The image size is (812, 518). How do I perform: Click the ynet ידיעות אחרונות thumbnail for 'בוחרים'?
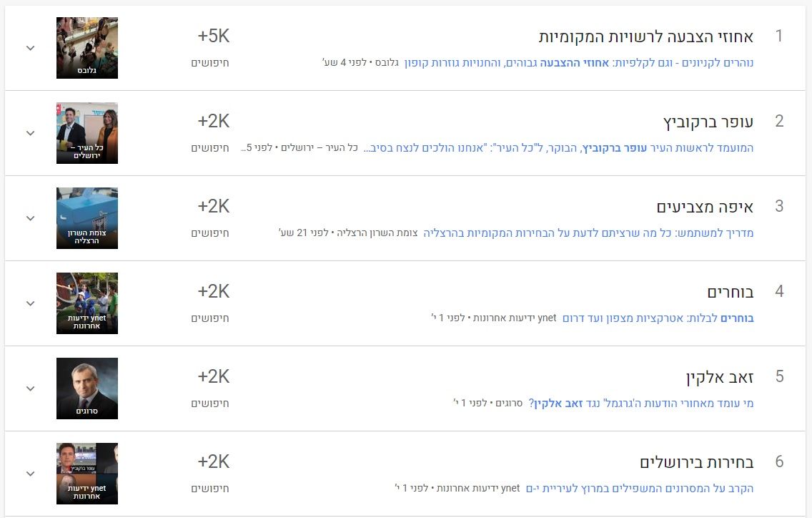(x=87, y=303)
